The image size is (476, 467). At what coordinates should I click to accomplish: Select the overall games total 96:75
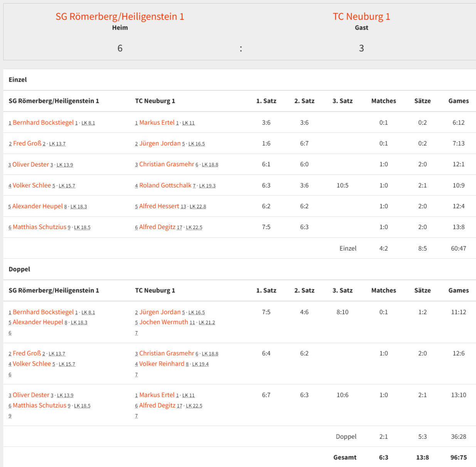pyautogui.click(x=459, y=457)
